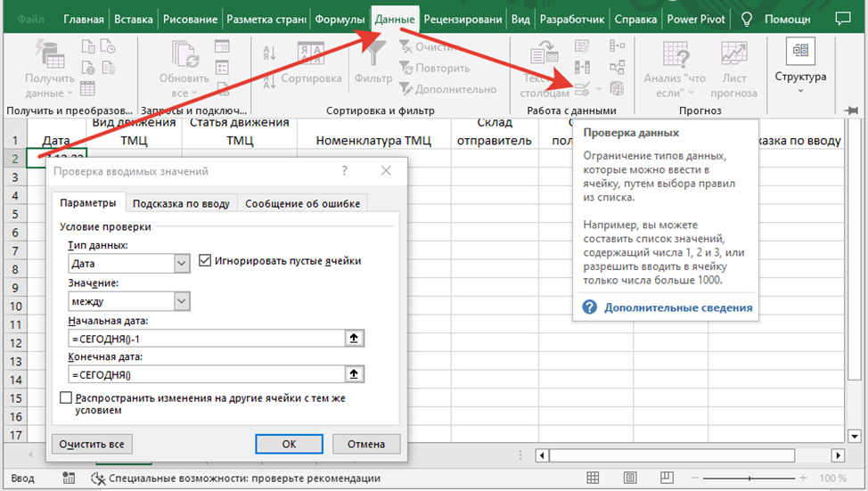
Task: Open the Сортировка sort dialog
Action: (310, 63)
